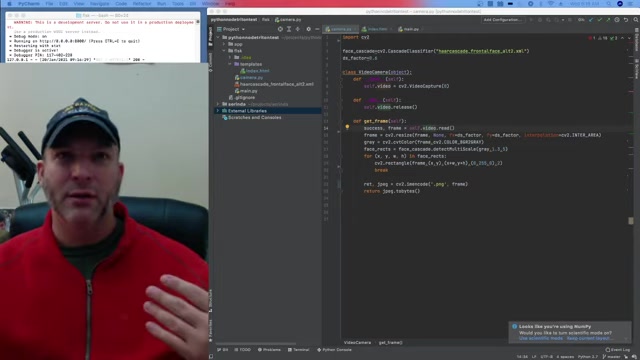The height and width of the screenshot is (360, 640).
Task: Open the Project view dropdown
Action: [231, 29]
